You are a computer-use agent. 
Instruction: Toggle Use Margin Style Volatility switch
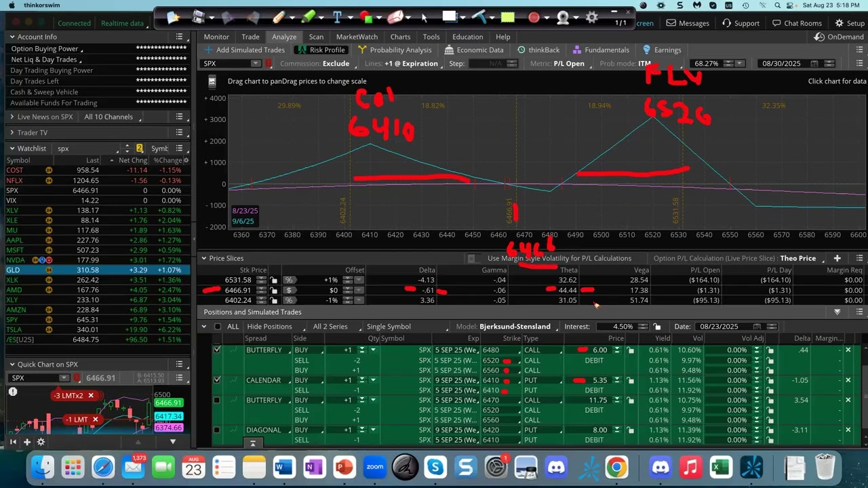point(472,258)
